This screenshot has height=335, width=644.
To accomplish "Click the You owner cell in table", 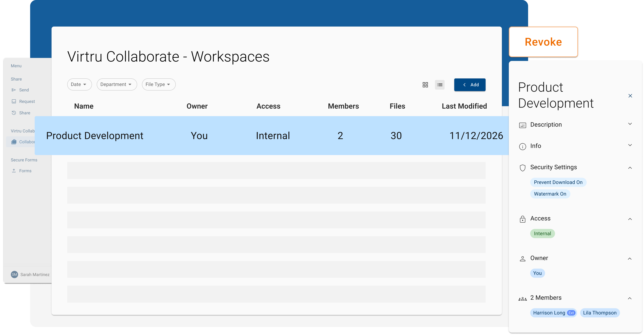I will click(x=199, y=136).
